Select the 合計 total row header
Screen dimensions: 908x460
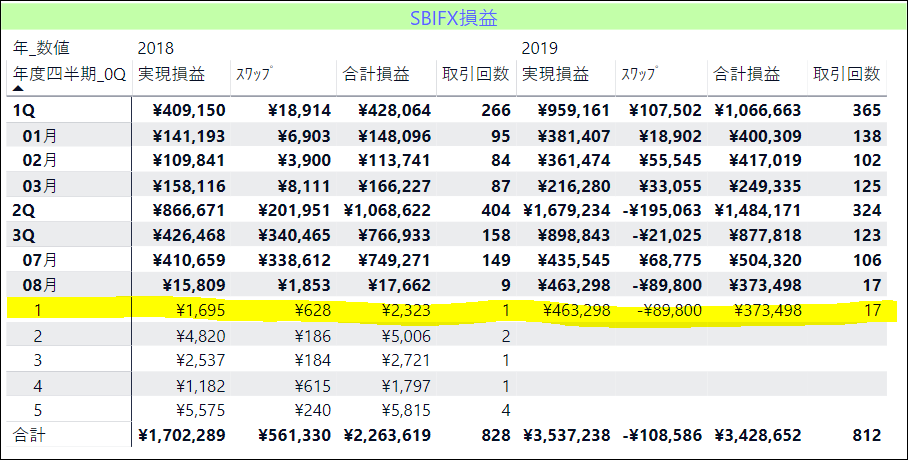30,435
